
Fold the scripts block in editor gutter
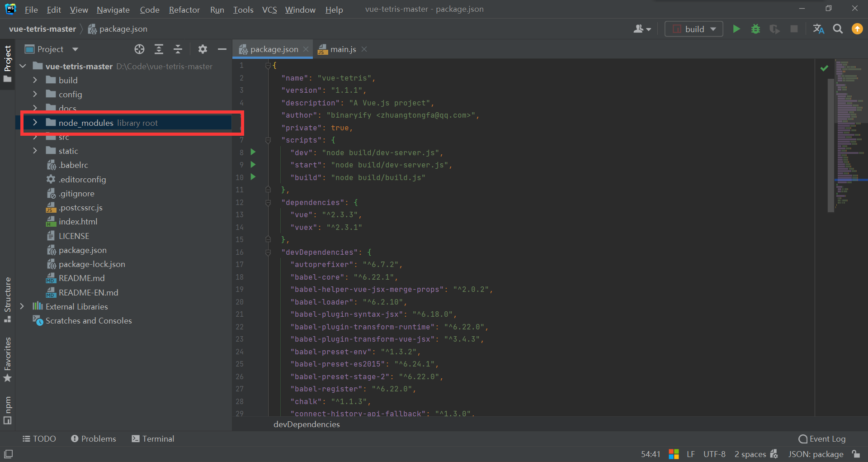tap(268, 140)
